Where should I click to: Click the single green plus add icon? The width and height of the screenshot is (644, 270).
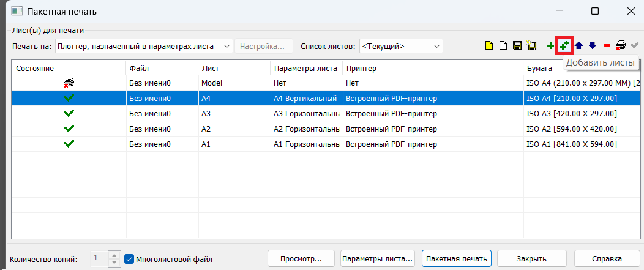pyautogui.click(x=550, y=46)
